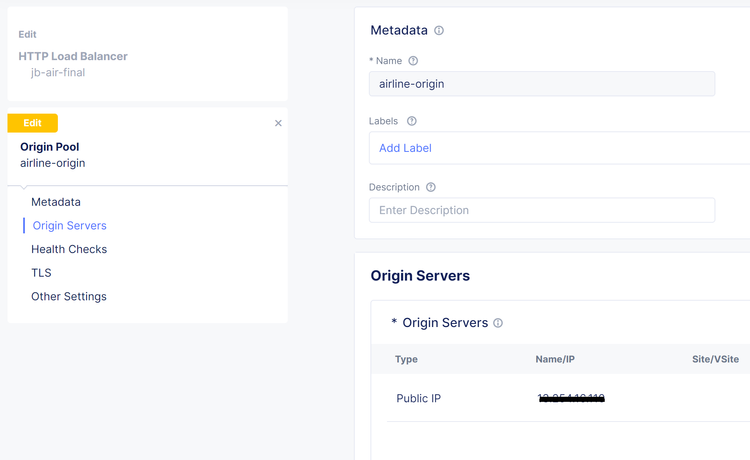Navigate to Other Settings
This screenshot has width=750, height=460.
(69, 297)
